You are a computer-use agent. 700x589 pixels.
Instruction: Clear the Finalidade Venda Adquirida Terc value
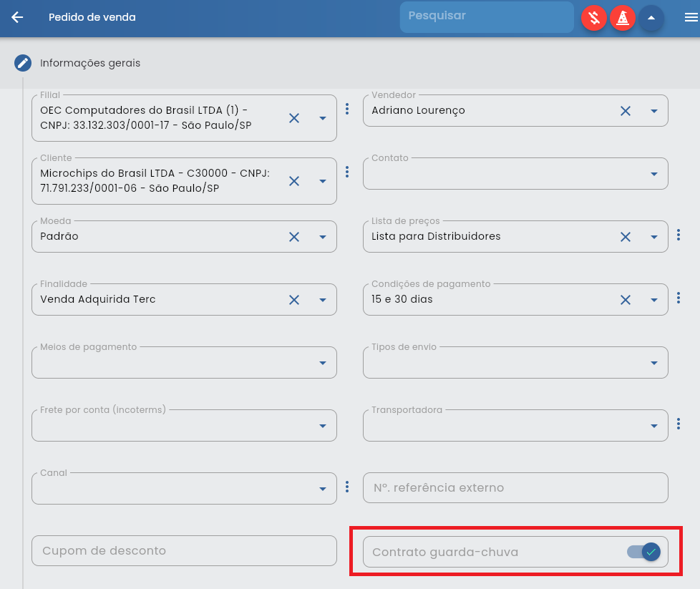pos(294,299)
